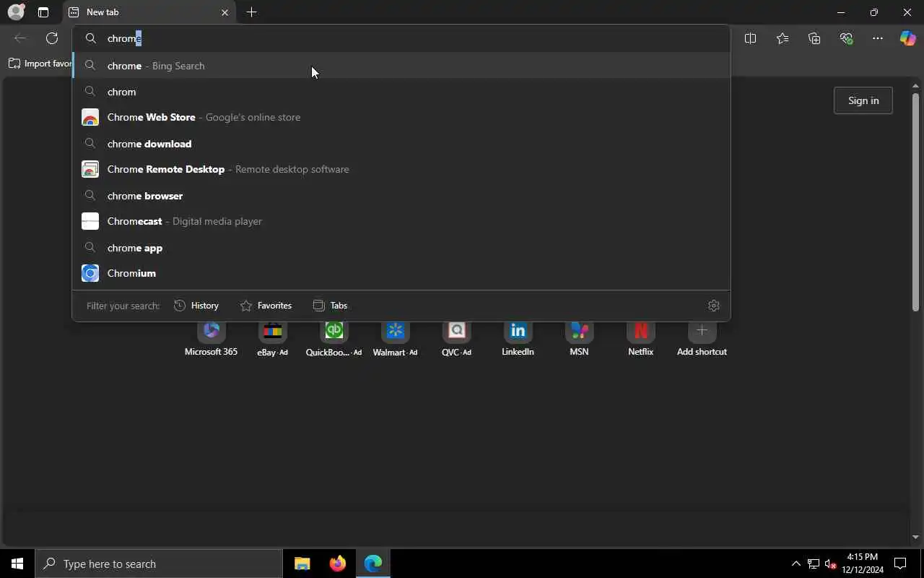Select 'chrome browser' suggestion
The image size is (924, 578).
click(x=401, y=196)
